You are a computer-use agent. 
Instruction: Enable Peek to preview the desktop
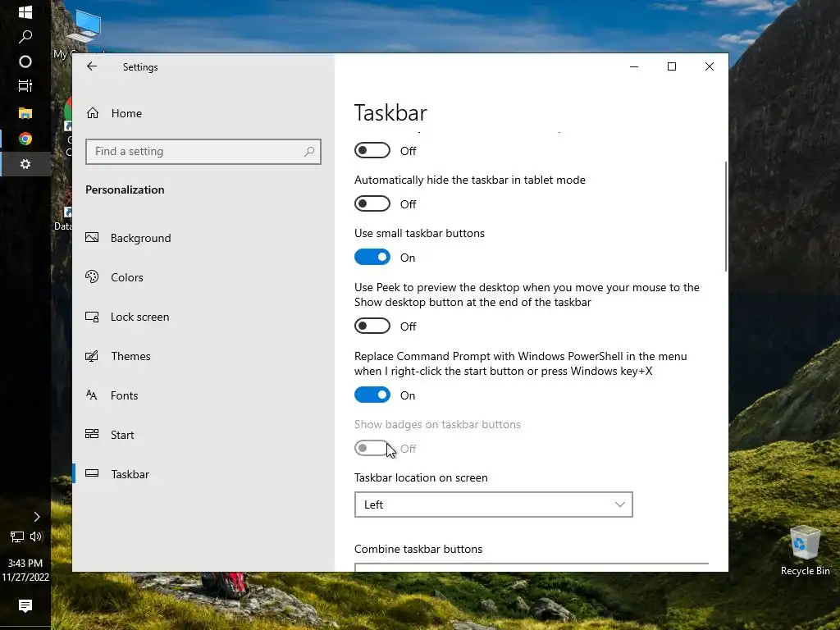pyautogui.click(x=372, y=326)
